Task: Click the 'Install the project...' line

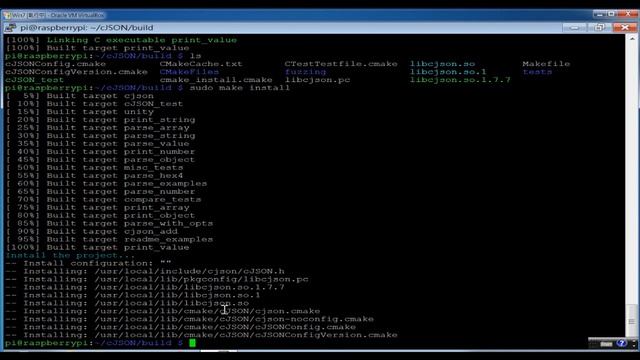Action: coord(70,256)
